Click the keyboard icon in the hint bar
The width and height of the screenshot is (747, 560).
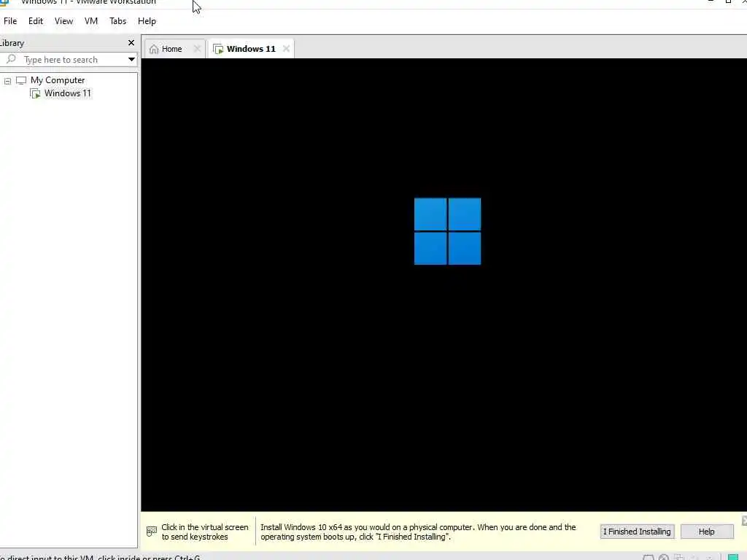click(x=152, y=532)
